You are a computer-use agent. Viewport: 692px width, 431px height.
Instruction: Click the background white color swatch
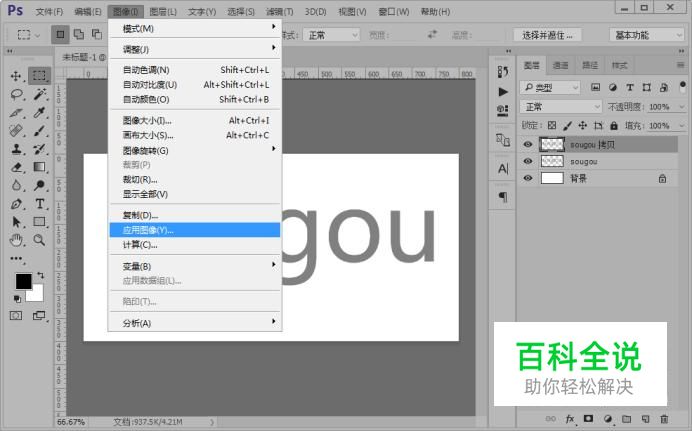(36, 295)
